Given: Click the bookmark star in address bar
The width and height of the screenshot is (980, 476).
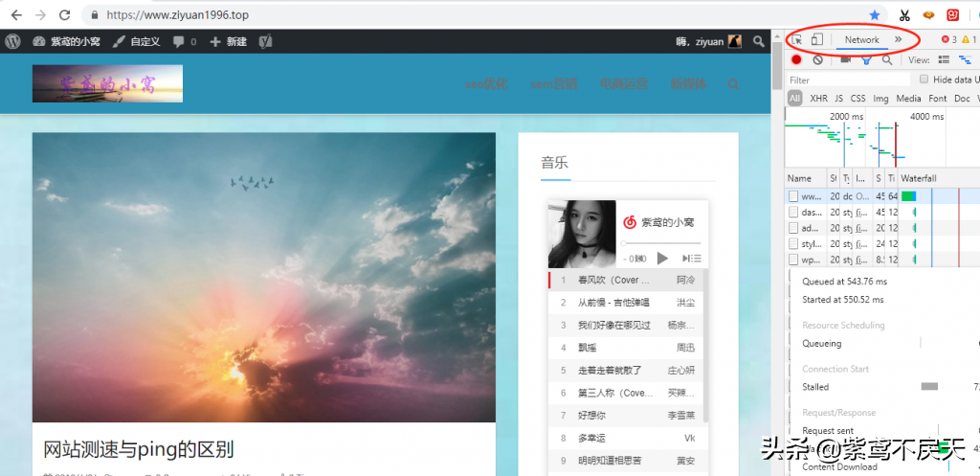Looking at the screenshot, I should pos(875,14).
